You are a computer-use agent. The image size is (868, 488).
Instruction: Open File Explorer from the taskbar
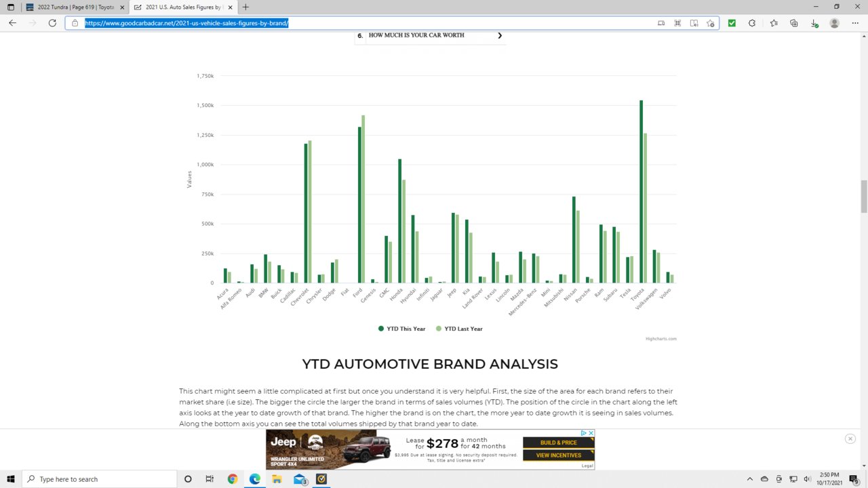[x=277, y=479]
